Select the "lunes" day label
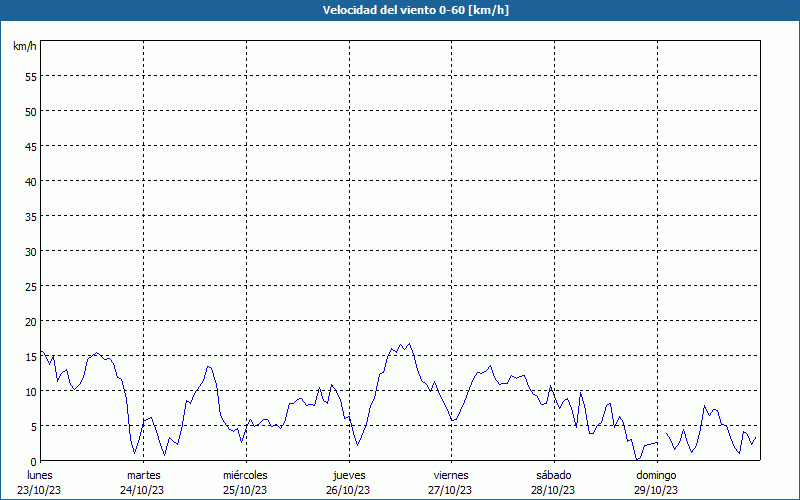Screen dimensions: 800x500 40,475
